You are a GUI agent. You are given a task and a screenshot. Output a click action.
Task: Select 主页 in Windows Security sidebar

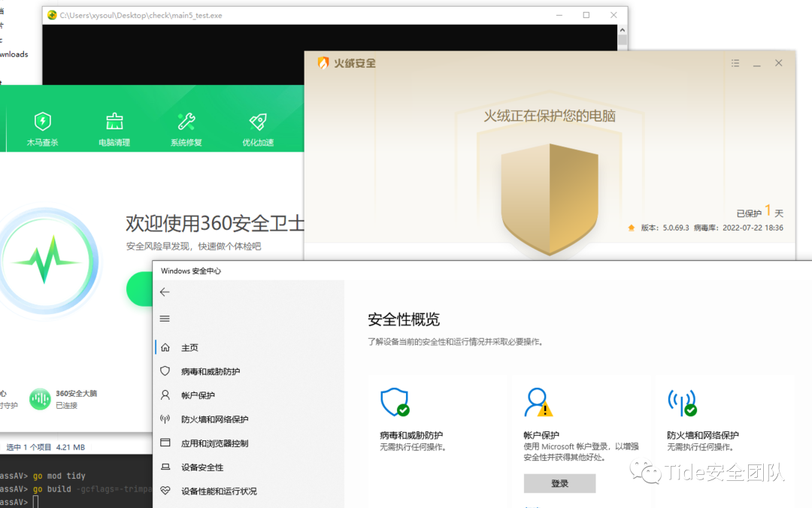coord(250,347)
